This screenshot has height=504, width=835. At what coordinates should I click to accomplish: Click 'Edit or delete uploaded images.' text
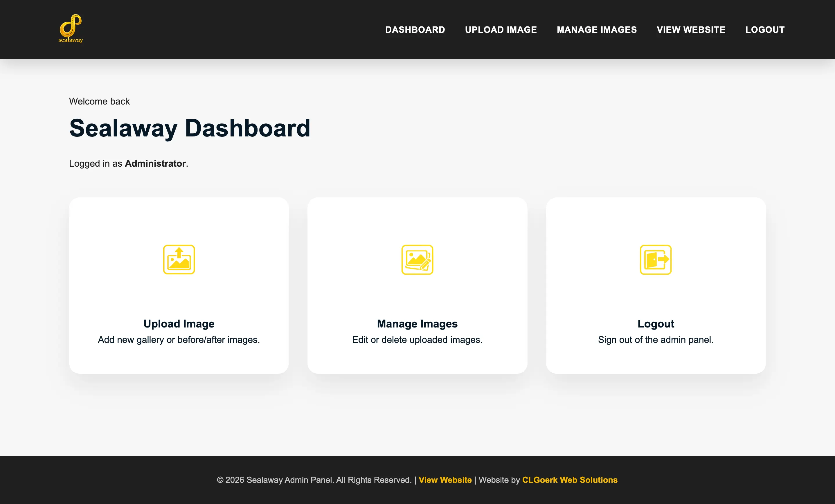[x=417, y=340]
